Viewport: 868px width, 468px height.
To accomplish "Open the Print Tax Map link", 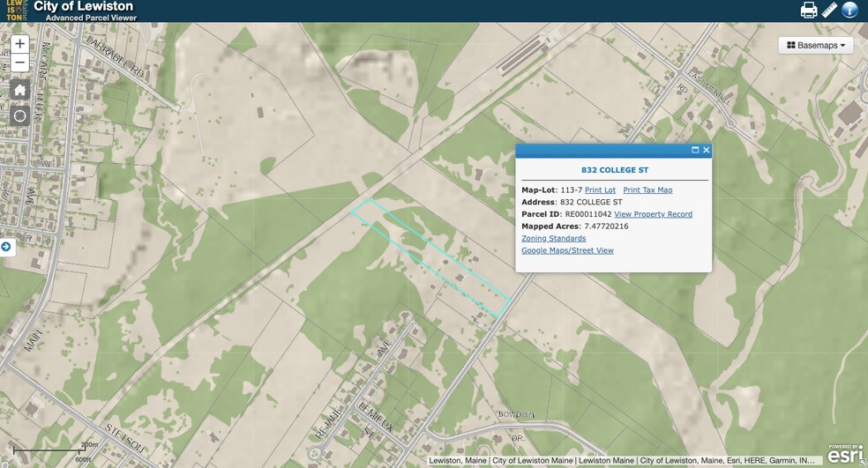I will 647,189.
